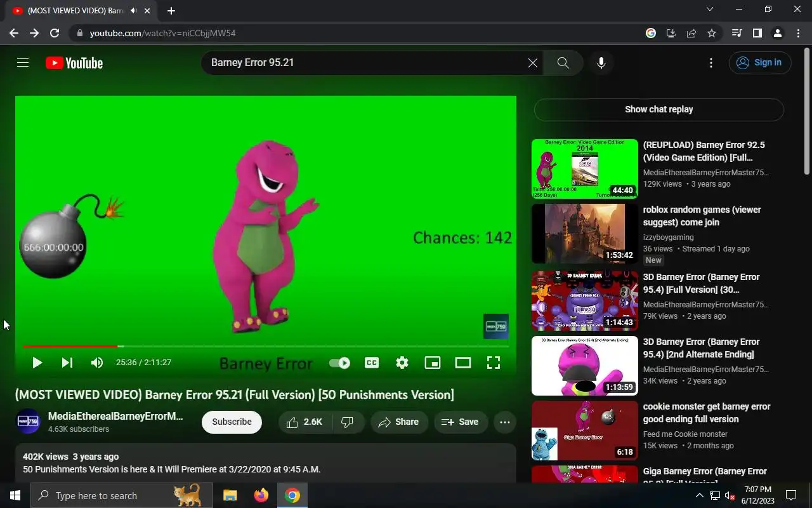Open Barney Error 92.5 reupload thumbnail

[x=585, y=169]
